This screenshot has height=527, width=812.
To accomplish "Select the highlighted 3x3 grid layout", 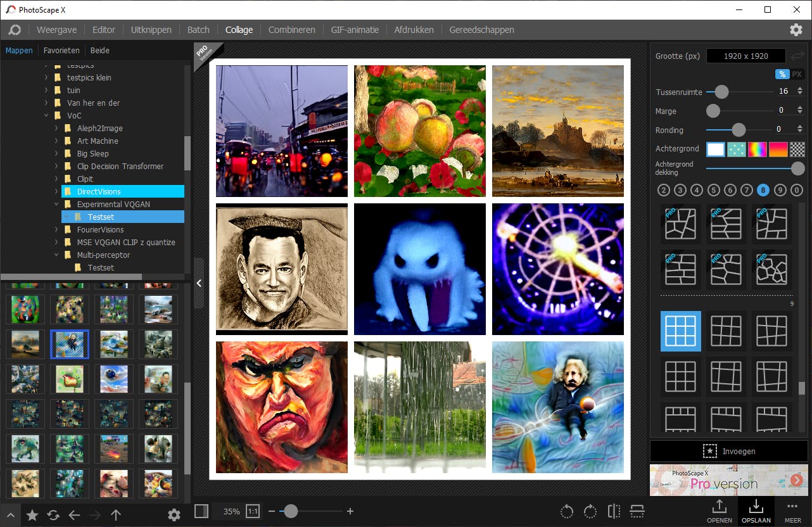I will pyautogui.click(x=681, y=331).
